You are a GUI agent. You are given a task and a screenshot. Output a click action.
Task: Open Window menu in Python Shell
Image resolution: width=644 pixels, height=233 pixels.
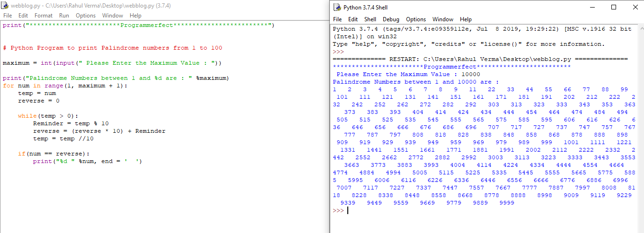443,19
